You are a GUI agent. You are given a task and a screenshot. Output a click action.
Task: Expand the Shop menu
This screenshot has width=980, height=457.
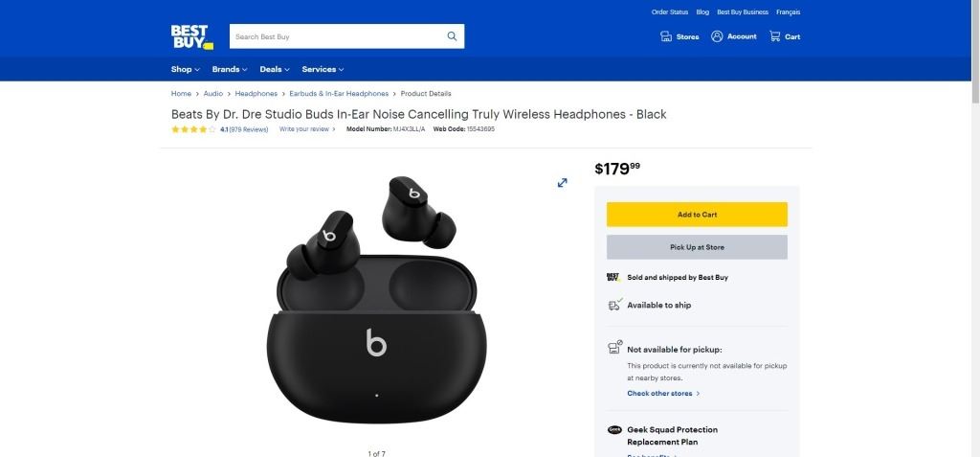pyautogui.click(x=185, y=70)
